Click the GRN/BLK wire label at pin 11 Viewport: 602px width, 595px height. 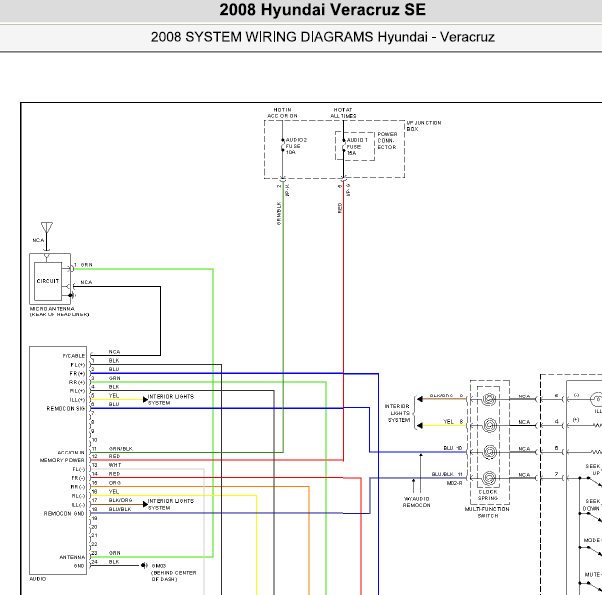pyautogui.click(x=121, y=448)
